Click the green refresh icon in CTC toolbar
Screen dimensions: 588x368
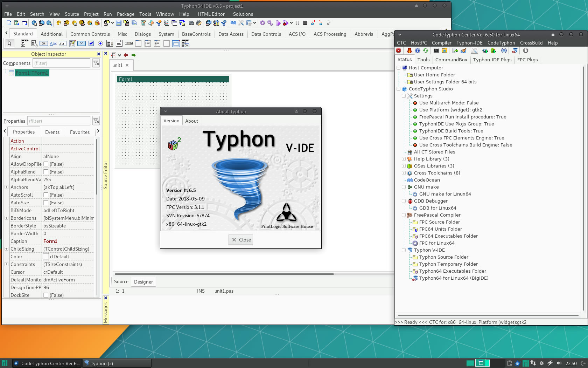[426, 50]
